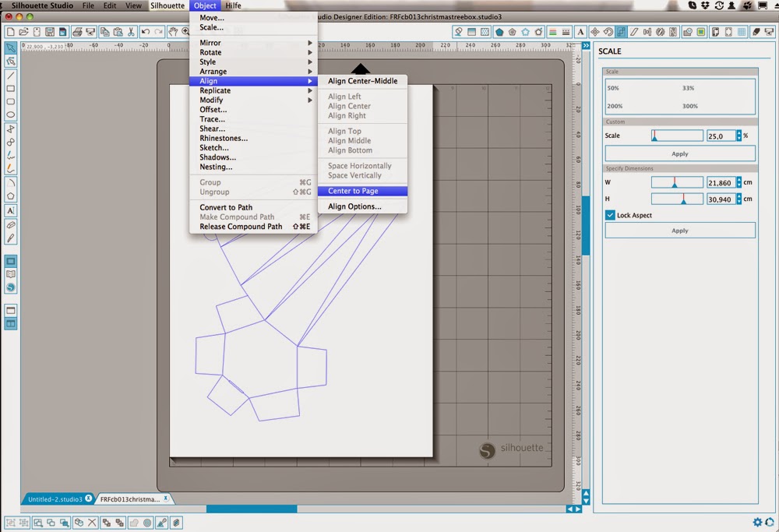
Task: Click the Scale percent stepper arrows
Action: click(x=738, y=136)
